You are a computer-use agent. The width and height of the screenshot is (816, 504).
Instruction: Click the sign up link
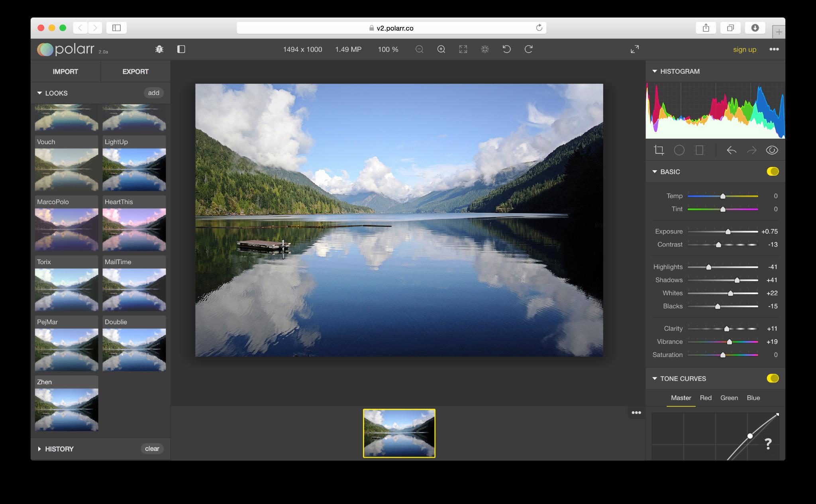coord(744,49)
